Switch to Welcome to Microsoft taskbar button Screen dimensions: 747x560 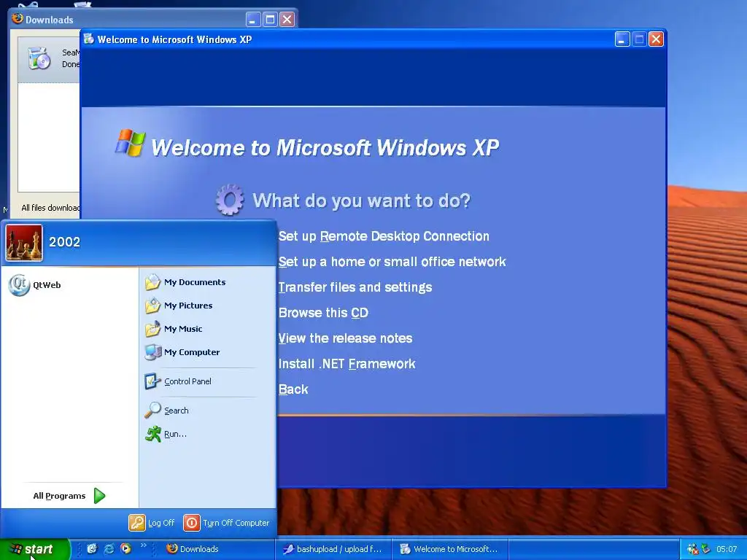coord(450,549)
